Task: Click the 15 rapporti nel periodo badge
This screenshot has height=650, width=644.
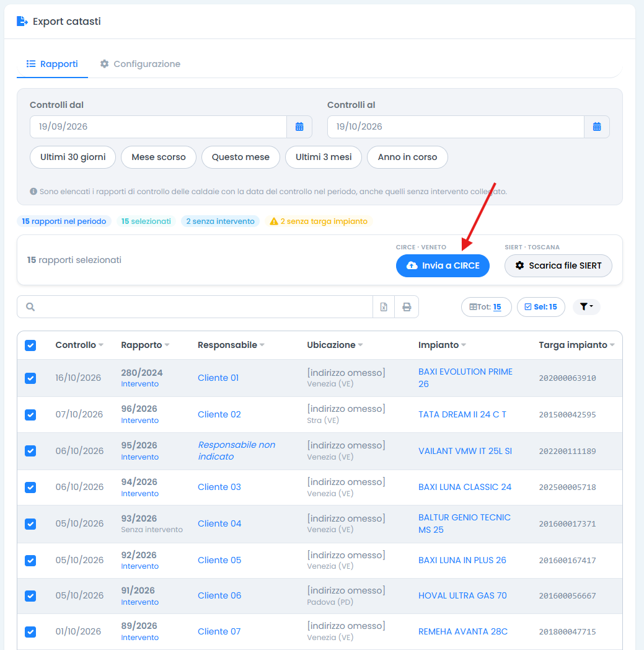Action: pos(64,221)
